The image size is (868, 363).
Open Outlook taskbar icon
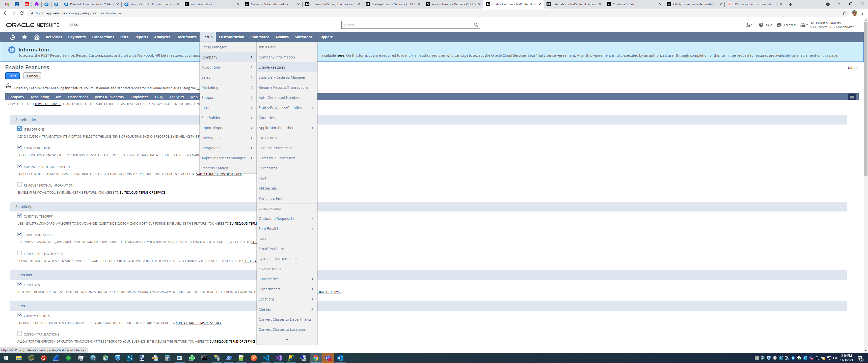point(340,358)
